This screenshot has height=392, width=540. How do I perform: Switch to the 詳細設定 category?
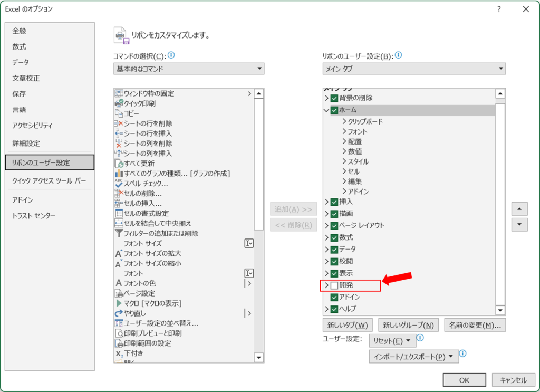tap(26, 144)
